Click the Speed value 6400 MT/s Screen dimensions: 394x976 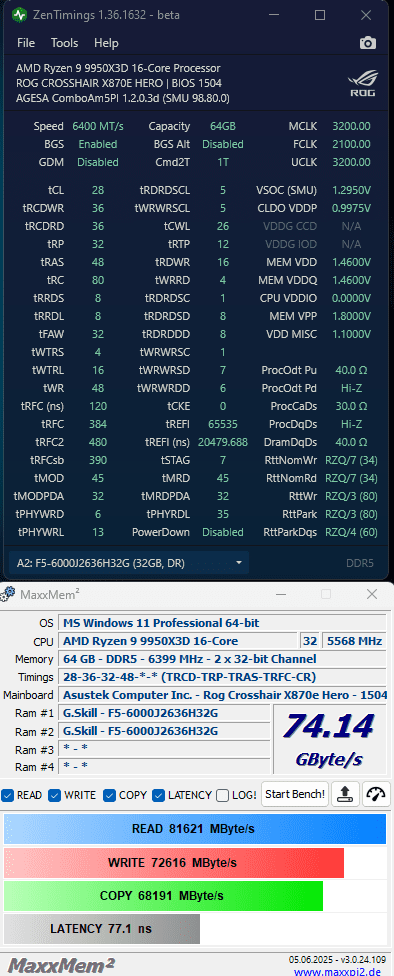point(98,126)
